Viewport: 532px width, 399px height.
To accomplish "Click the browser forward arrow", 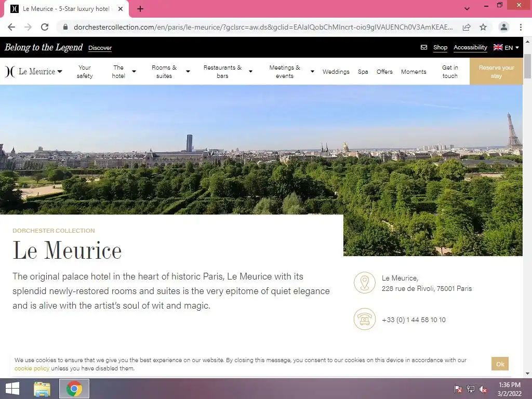I will coord(28,27).
